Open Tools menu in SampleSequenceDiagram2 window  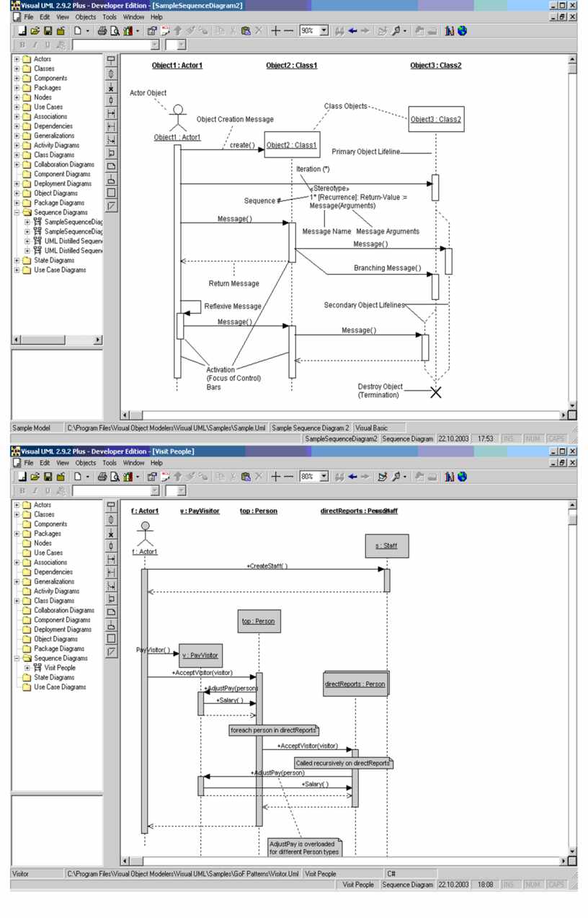point(110,16)
